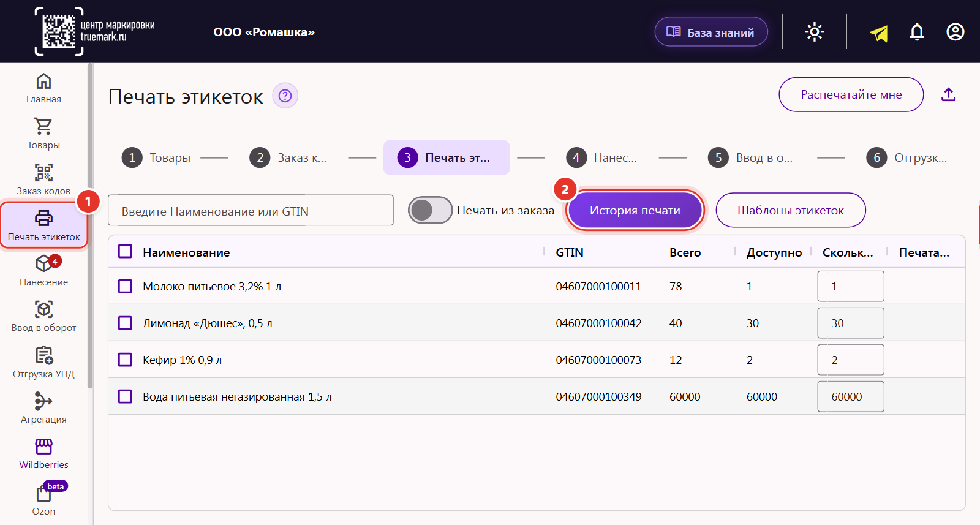Open the Товары cart icon in sidebar
The height and width of the screenshot is (525, 980).
pyautogui.click(x=43, y=126)
